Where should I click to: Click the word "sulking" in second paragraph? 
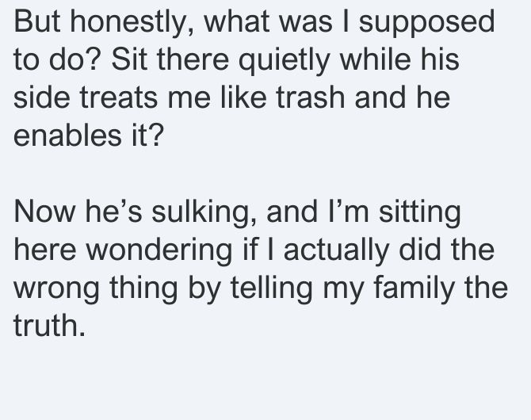204,212
